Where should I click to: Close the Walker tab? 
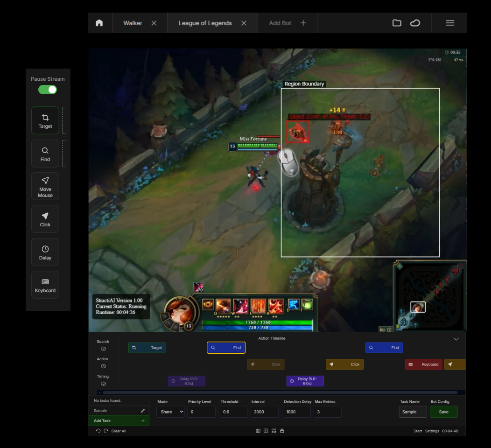click(x=154, y=23)
